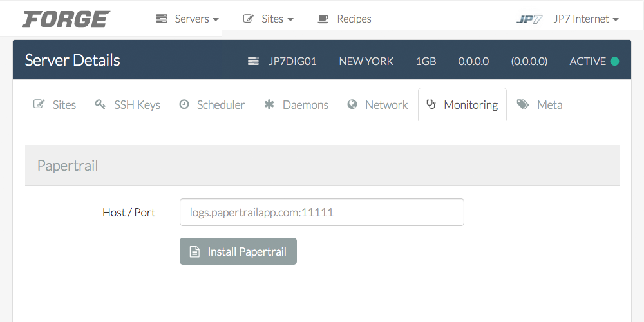Click the Sites edit icon in navbar
Screen dimensions: 644x322
click(248, 19)
